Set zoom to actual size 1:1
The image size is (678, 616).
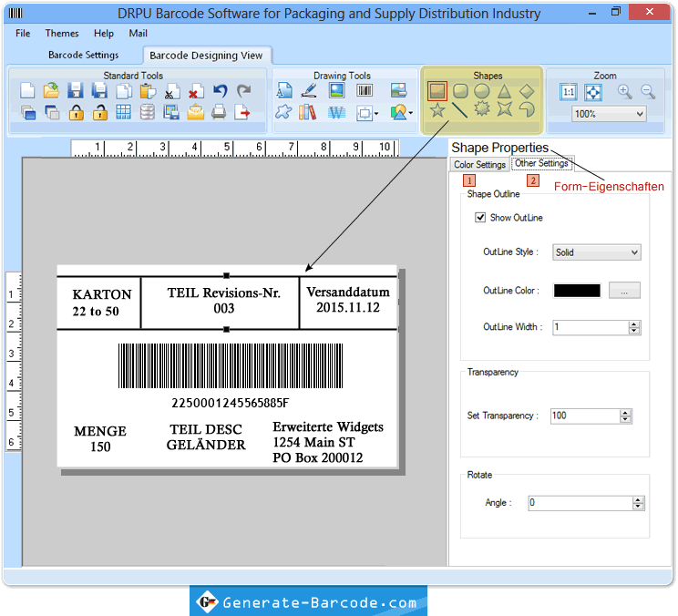569,92
